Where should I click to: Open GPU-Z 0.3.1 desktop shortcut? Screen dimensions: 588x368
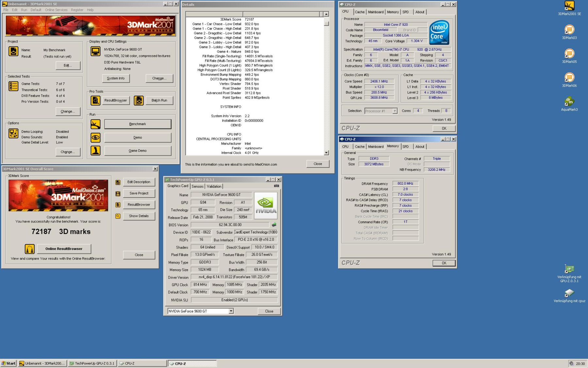(569, 273)
